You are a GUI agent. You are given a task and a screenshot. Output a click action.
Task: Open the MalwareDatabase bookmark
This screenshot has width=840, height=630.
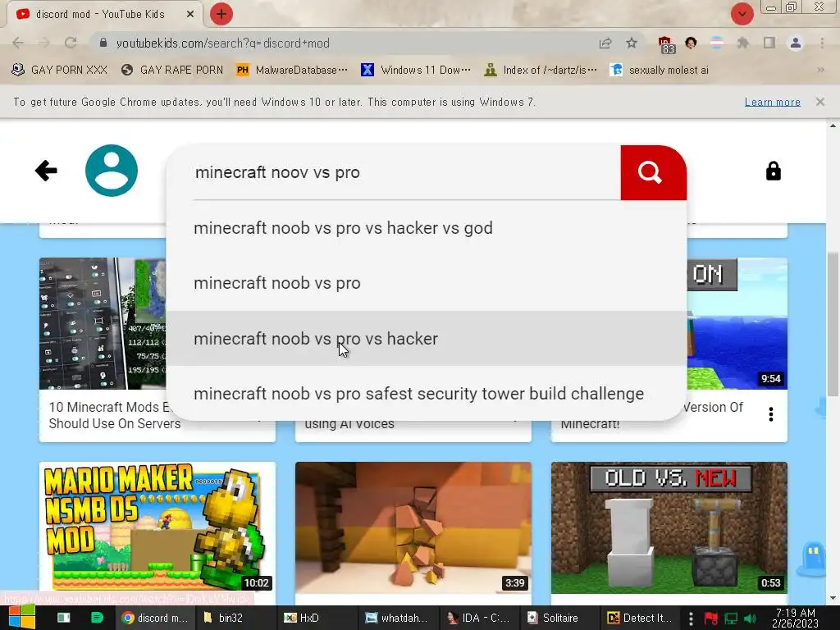tap(292, 71)
